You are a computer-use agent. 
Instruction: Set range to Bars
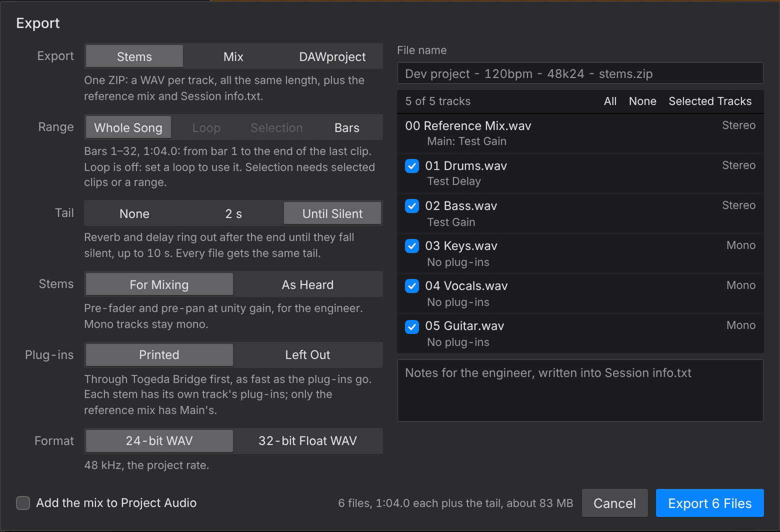[x=347, y=127]
